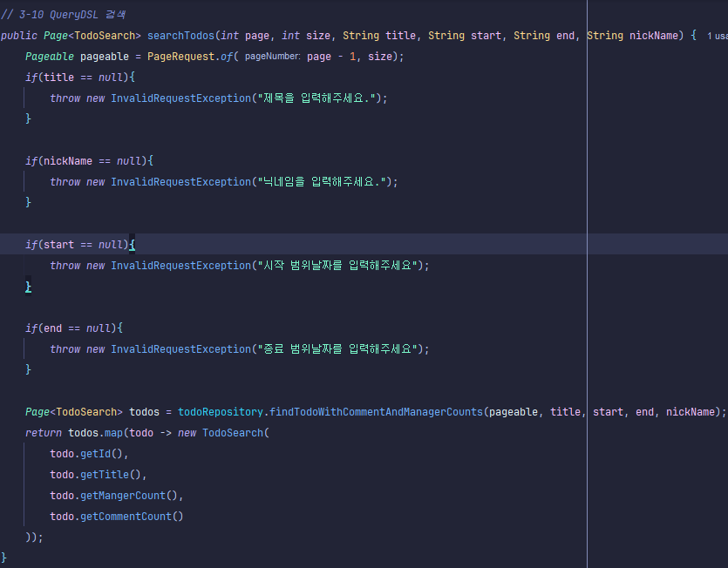Place the cursor on "if(nickName == null){"
The height and width of the screenshot is (568, 728).
(x=89, y=161)
